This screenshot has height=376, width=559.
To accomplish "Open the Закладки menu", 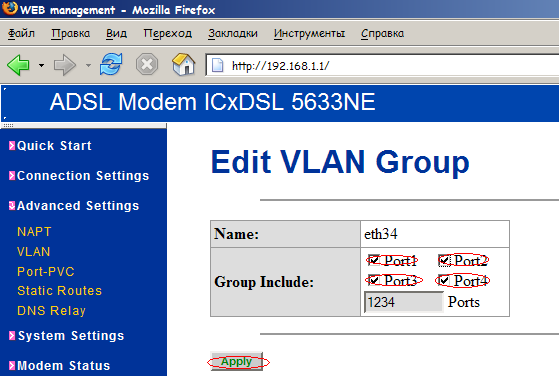I will pyautogui.click(x=233, y=33).
